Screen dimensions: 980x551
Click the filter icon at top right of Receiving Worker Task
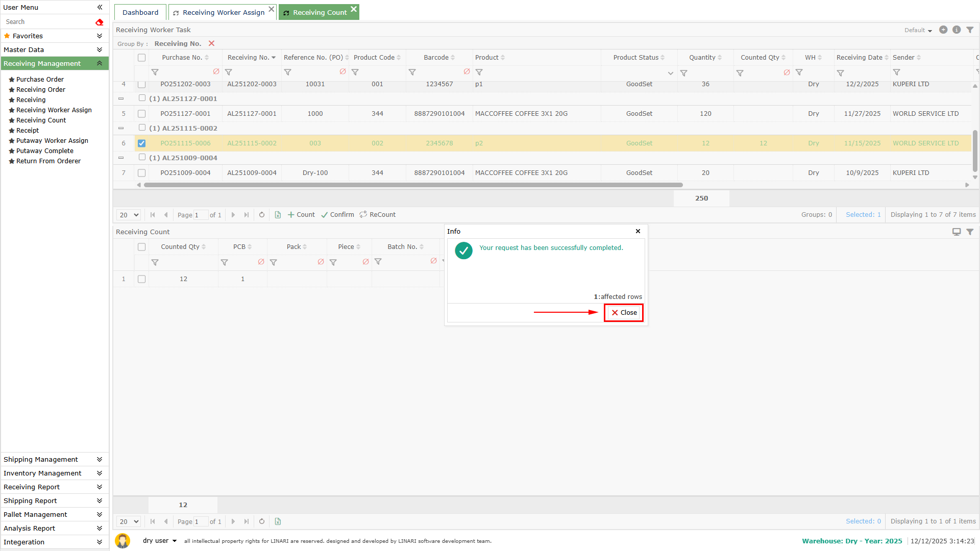[x=970, y=30]
